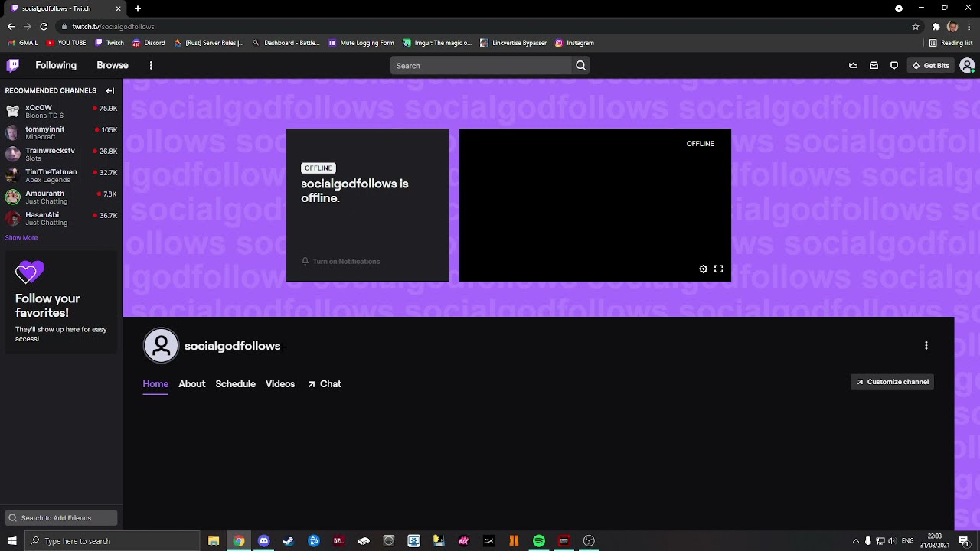Viewport: 980px width, 551px height.
Task: Click the Get Bits button
Action: tap(930, 66)
